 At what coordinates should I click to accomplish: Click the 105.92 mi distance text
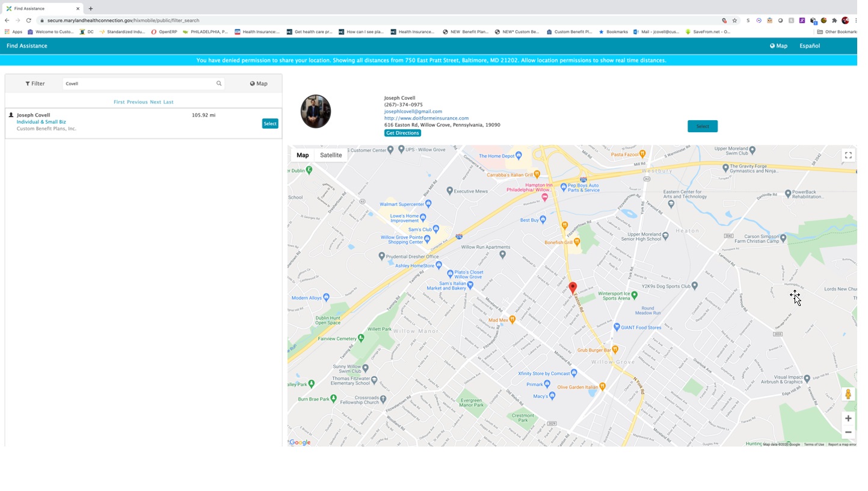tap(203, 115)
